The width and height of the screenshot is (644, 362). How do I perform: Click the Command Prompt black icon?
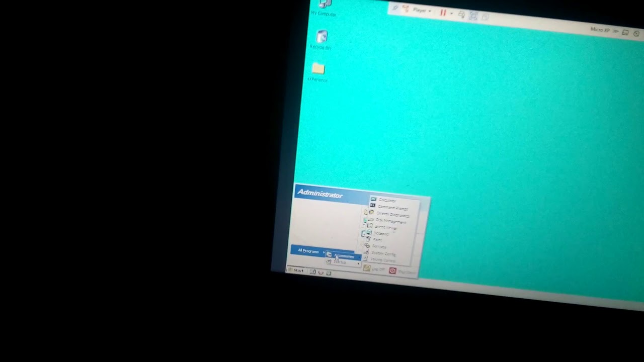372,206
